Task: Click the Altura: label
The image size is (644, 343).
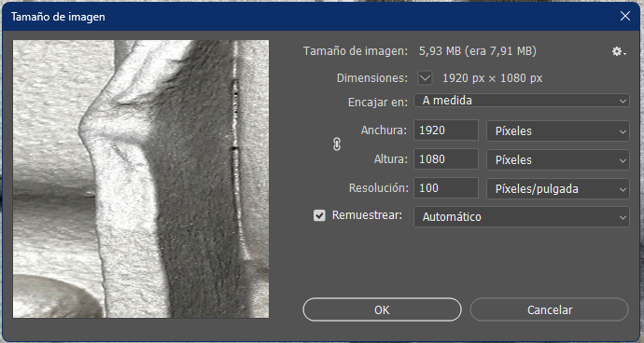Action: (390, 159)
